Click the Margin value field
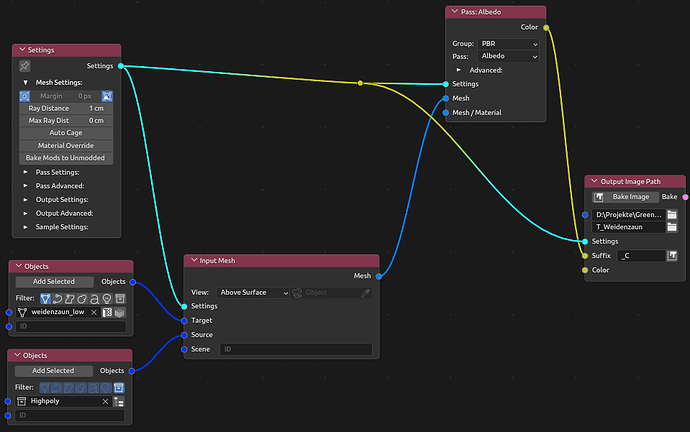Image resolution: width=690 pixels, height=432 pixels. (x=66, y=96)
